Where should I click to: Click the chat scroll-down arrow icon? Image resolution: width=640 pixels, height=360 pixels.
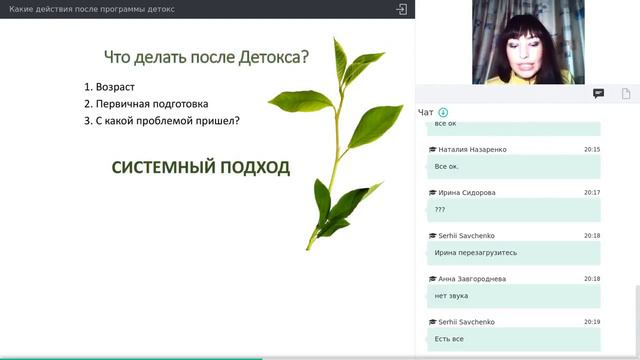pyautogui.click(x=443, y=112)
